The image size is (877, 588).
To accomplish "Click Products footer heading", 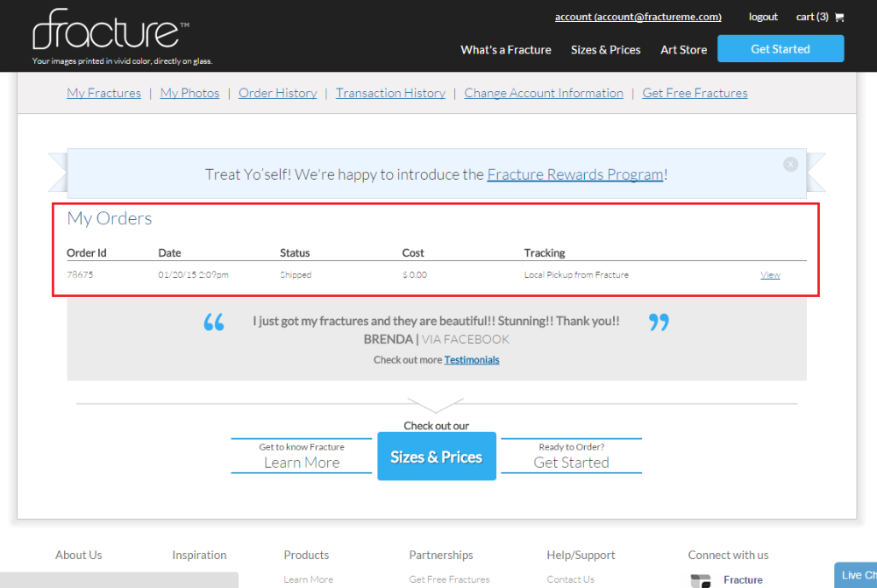I will click(x=306, y=555).
